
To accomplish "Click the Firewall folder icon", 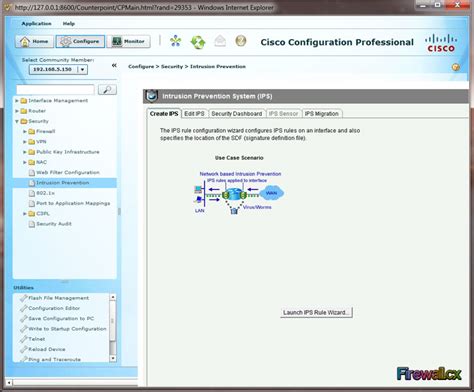I will 32,132.
